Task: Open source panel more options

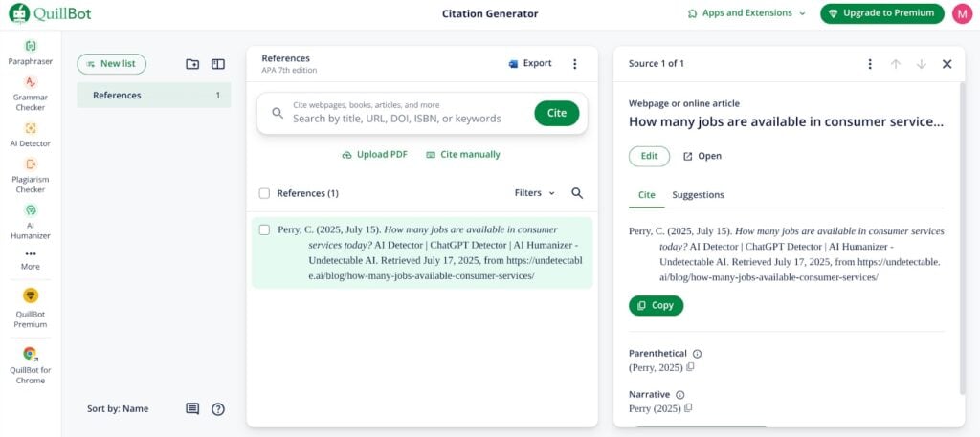Action: [869, 64]
